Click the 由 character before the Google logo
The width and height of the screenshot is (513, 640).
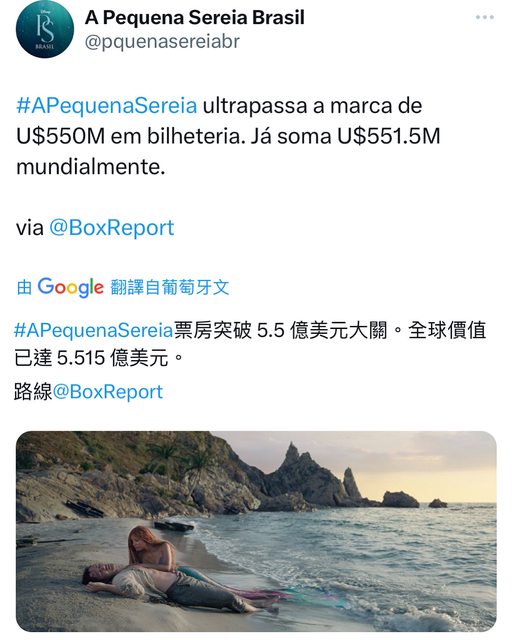pyautogui.click(x=24, y=287)
